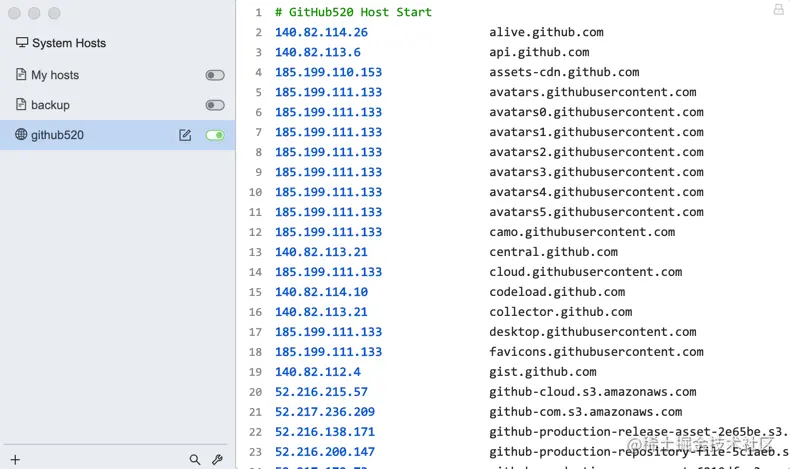
Task: Disable the github520 toggle
Action: [x=215, y=135]
